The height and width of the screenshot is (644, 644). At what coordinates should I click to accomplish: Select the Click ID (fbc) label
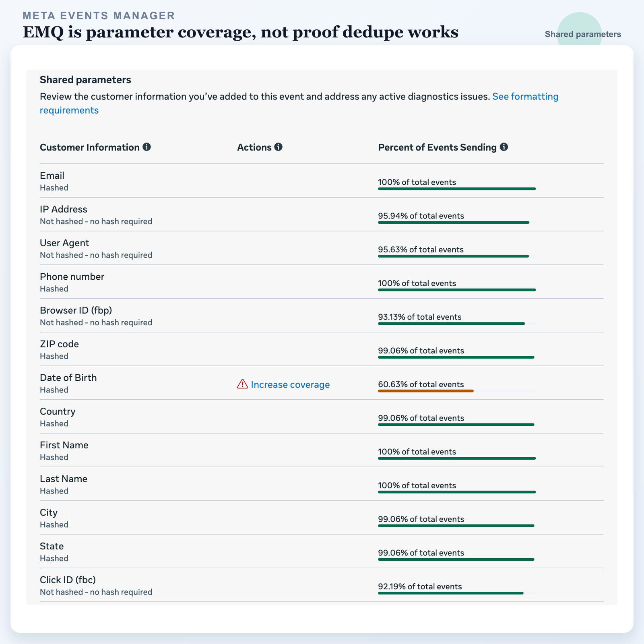pyautogui.click(x=68, y=580)
